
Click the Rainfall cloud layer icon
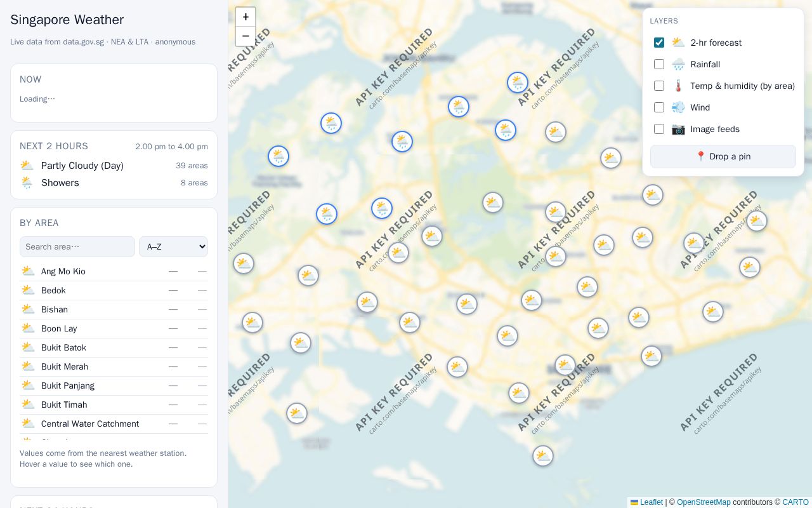click(x=678, y=64)
